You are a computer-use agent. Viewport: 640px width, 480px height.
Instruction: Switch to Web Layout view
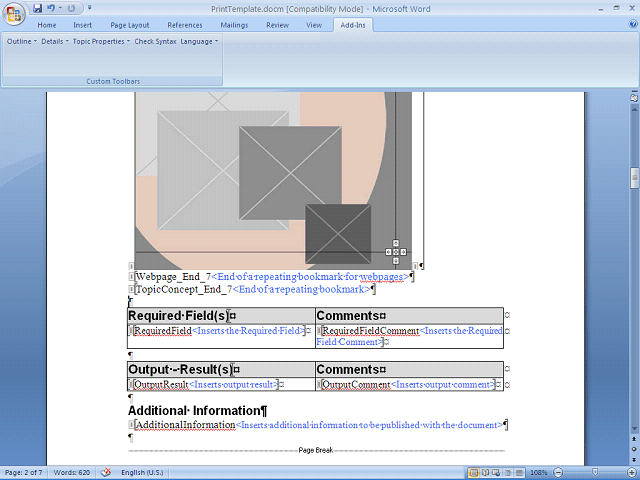[496, 473]
